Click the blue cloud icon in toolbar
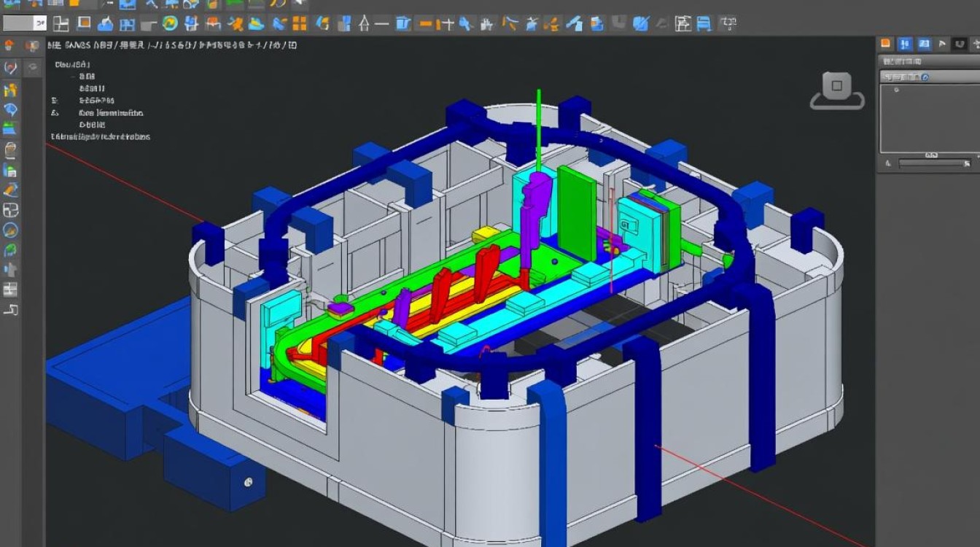The width and height of the screenshot is (980, 547). coord(106,24)
